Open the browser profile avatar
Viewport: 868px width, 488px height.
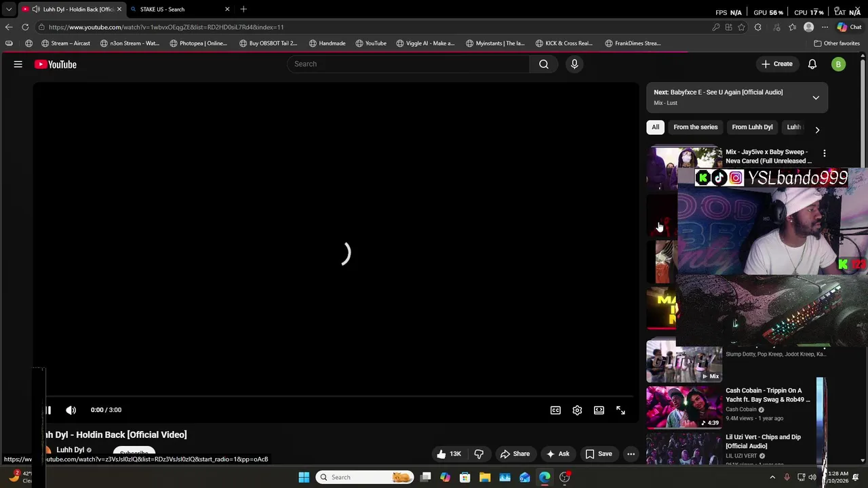click(808, 27)
